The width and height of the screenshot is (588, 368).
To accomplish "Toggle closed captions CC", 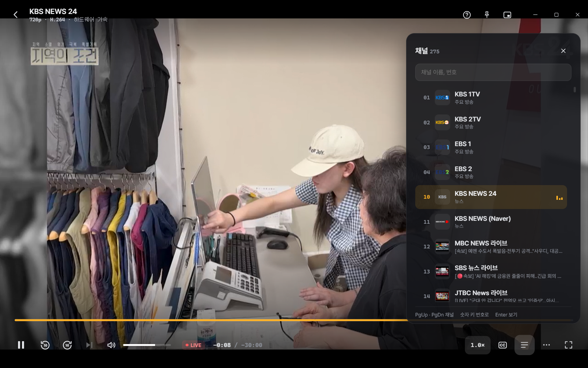I will tap(502, 345).
